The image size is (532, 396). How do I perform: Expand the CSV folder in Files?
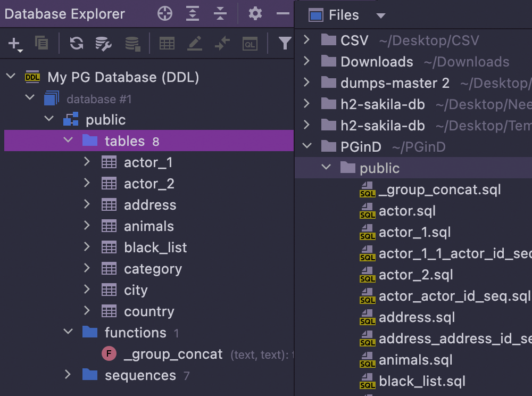click(x=306, y=40)
